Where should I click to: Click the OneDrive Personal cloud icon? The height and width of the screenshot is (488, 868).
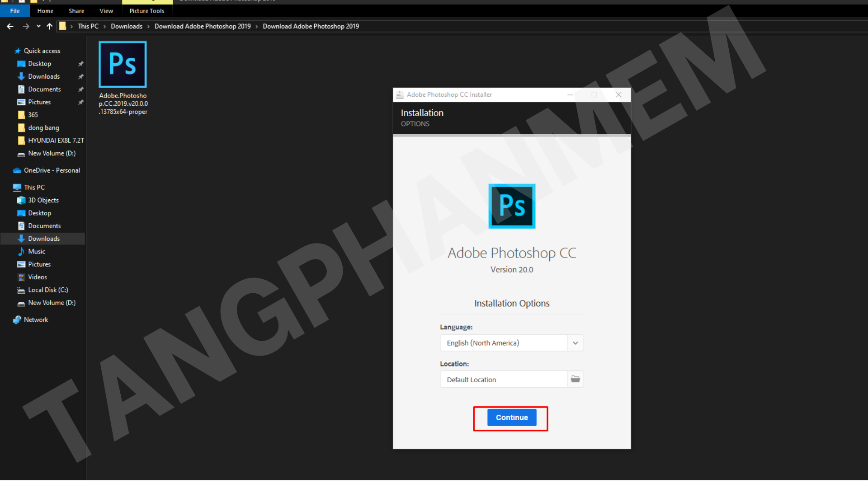tap(17, 170)
